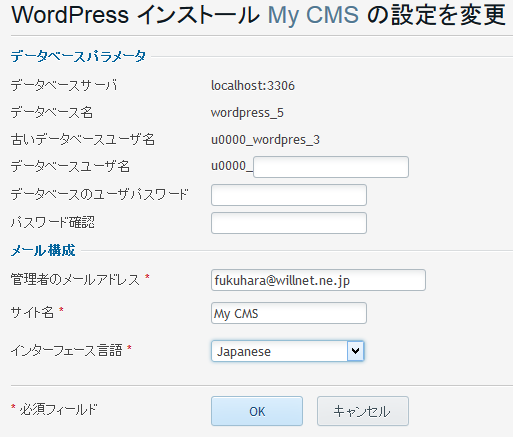The image size is (513, 437).
Task: Click the データベースのユーザパスワード field
Action: click(x=289, y=195)
